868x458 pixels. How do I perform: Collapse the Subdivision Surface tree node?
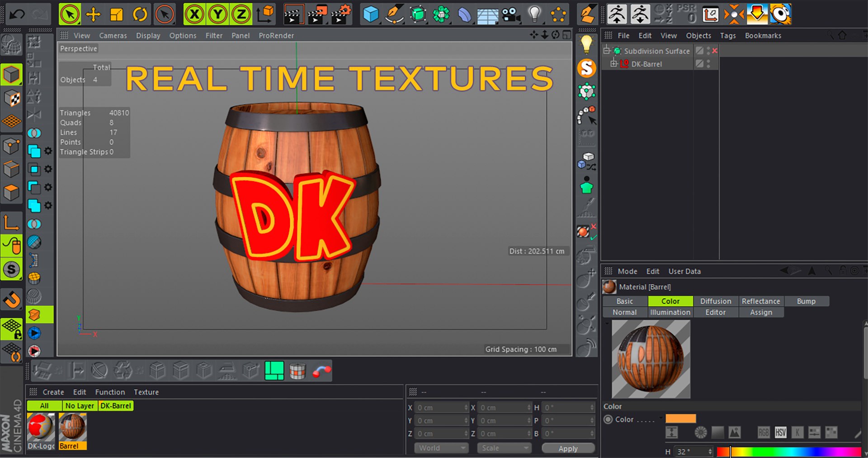click(x=607, y=51)
